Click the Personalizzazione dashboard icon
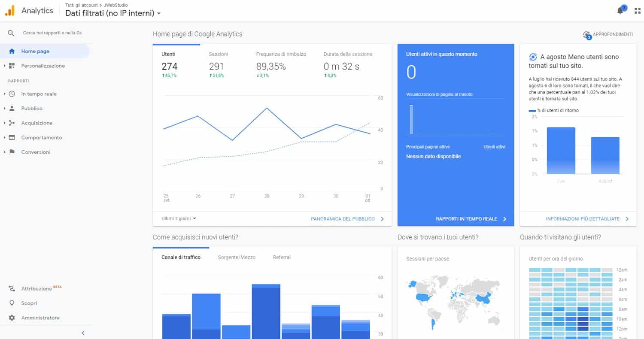Image resolution: width=644 pixels, height=339 pixels. pos(12,66)
